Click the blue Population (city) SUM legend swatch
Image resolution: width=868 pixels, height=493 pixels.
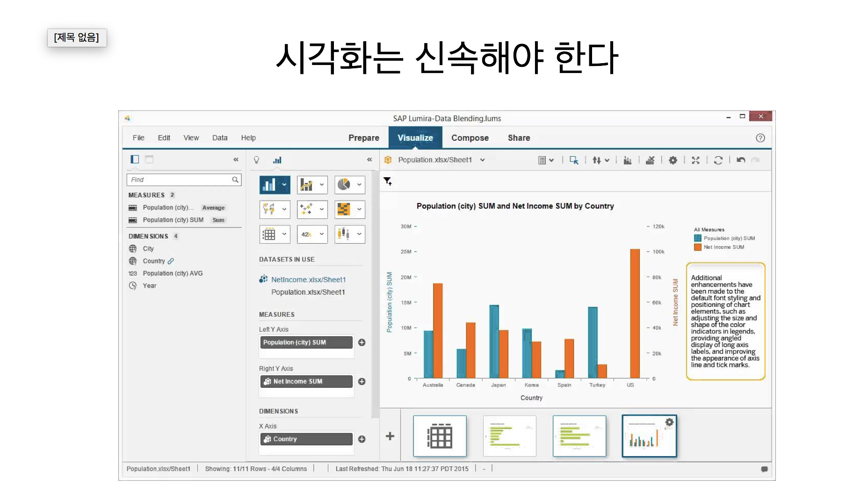click(698, 238)
